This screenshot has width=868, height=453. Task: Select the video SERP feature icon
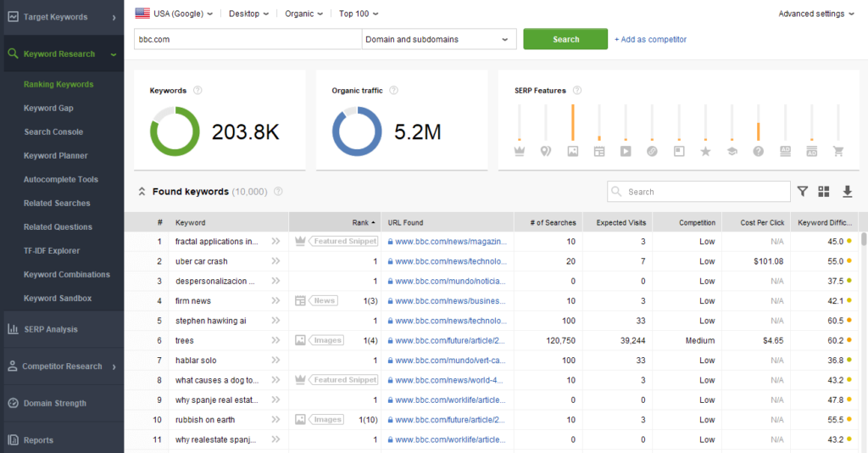click(x=626, y=151)
